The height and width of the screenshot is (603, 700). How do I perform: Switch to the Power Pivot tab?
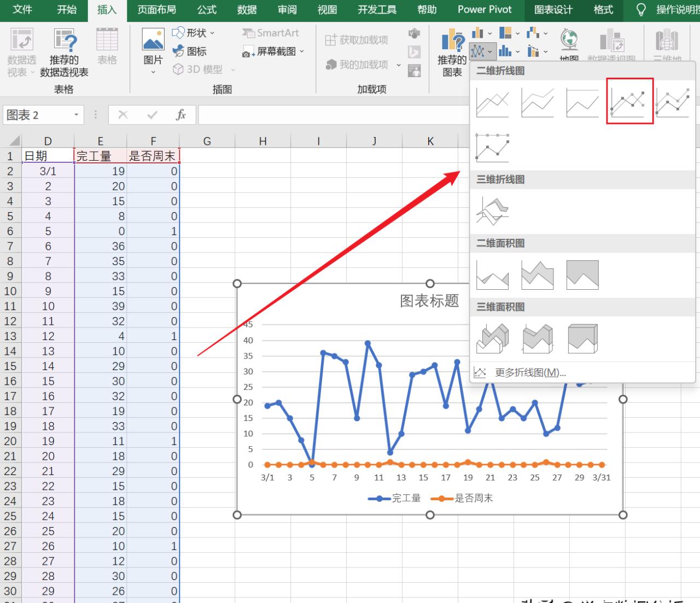pyautogui.click(x=485, y=10)
